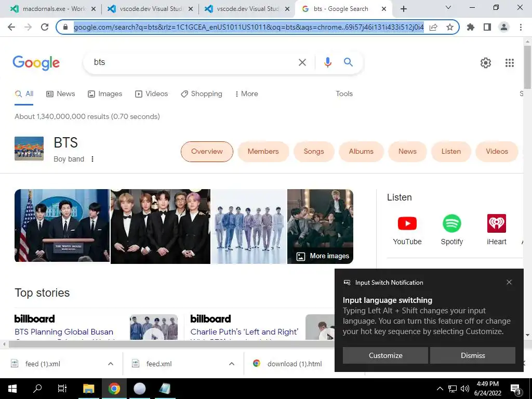Image resolution: width=532 pixels, height=399 pixels.
Task: Select the Shopping search tab
Action: click(202, 94)
